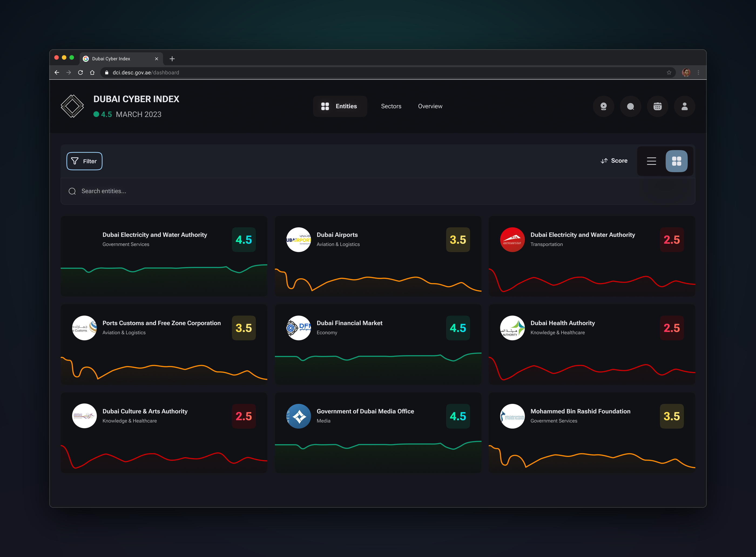The width and height of the screenshot is (756, 557).
Task: Switch to the Overview tab
Action: pyautogui.click(x=430, y=106)
